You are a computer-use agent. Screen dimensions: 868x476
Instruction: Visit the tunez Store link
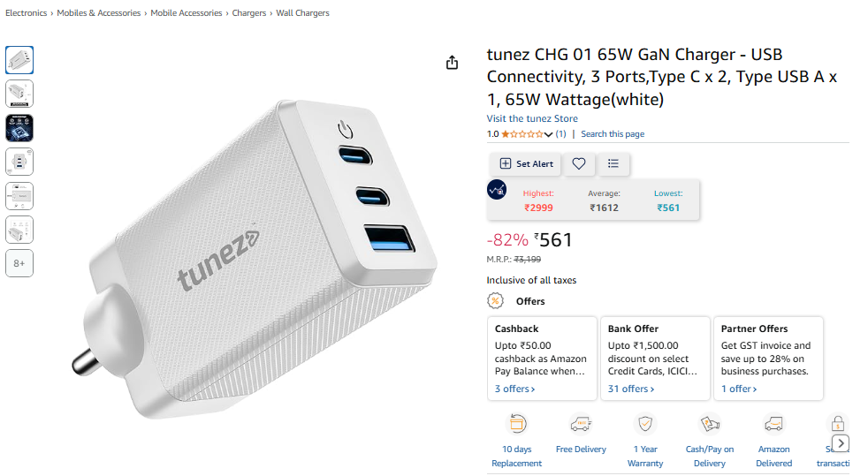532,118
